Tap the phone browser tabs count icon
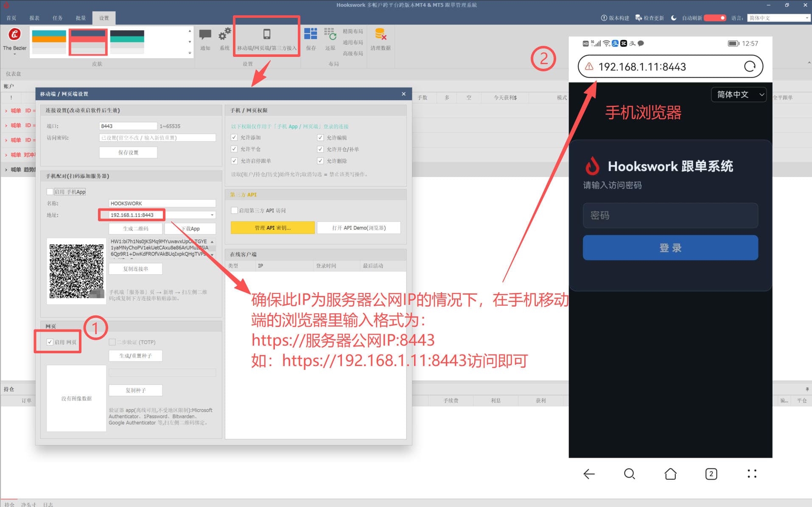 click(x=711, y=474)
